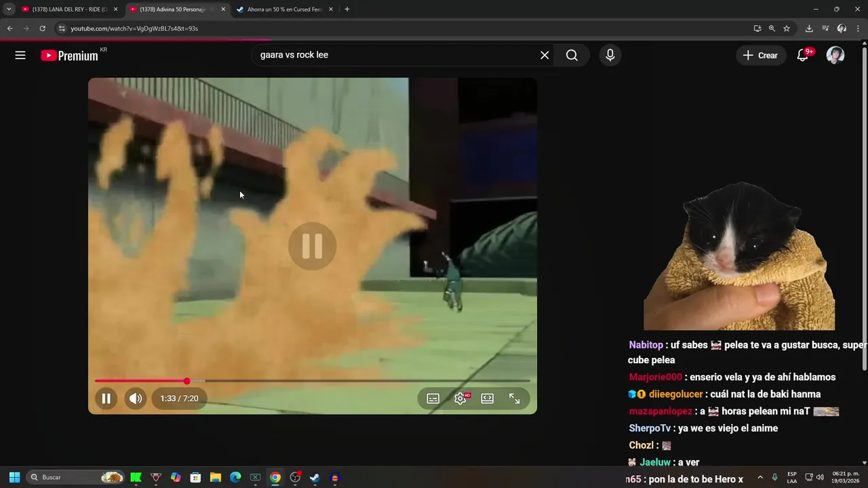Pause video using bottom-left pause button

106,399
